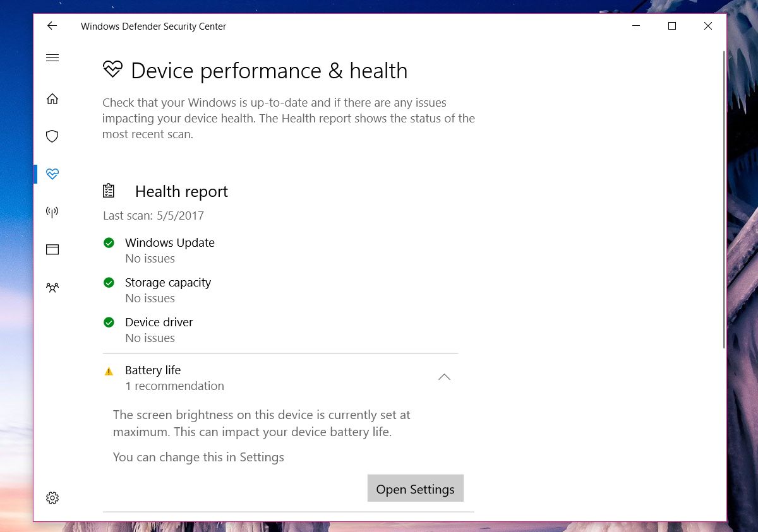Viewport: 758px width, 532px height.
Task: Click green check icon next to Storage capacity
Action: click(x=109, y=282)
